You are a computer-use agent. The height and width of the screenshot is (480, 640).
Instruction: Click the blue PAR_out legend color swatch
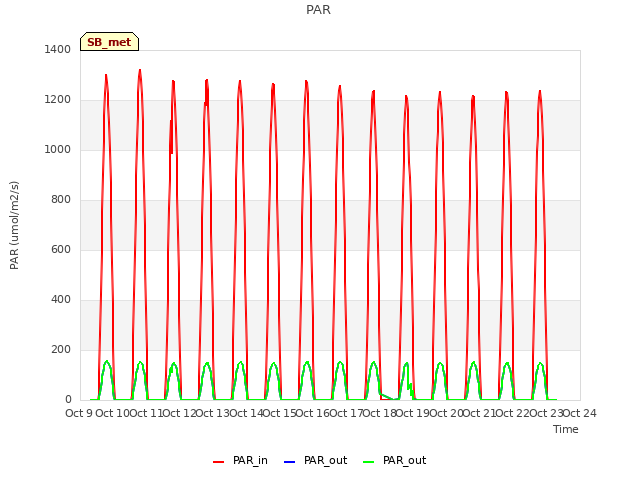point(289,462)
